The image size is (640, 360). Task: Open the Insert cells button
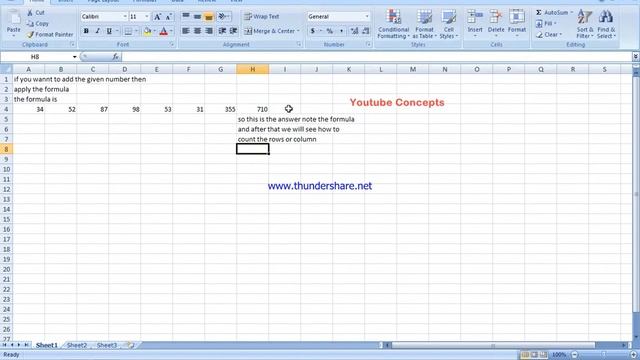[x=475, y=24]
